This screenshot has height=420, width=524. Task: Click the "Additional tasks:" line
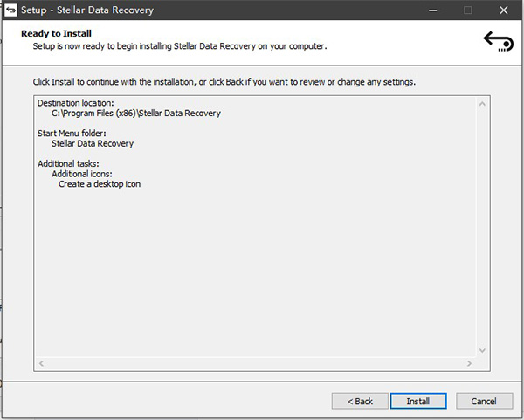tap(68, 164)
